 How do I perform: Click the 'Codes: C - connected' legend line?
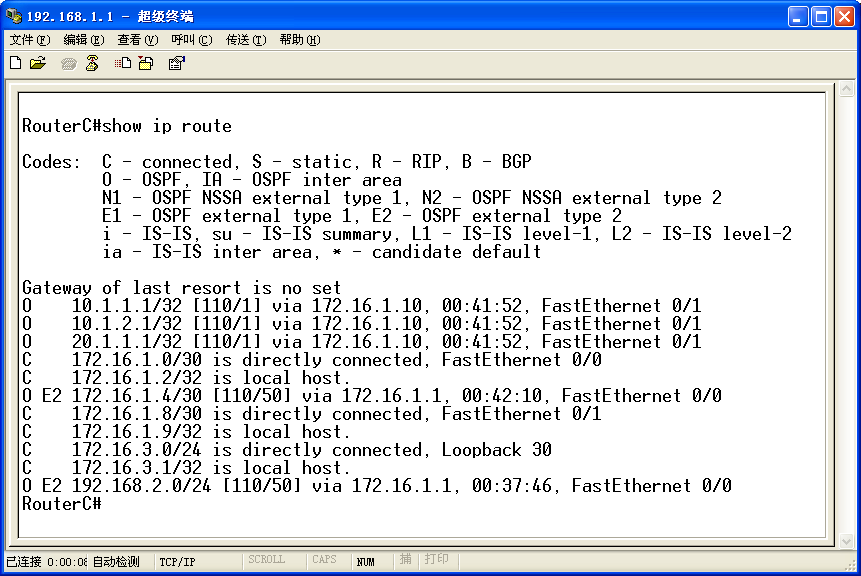tap(277, 162)
